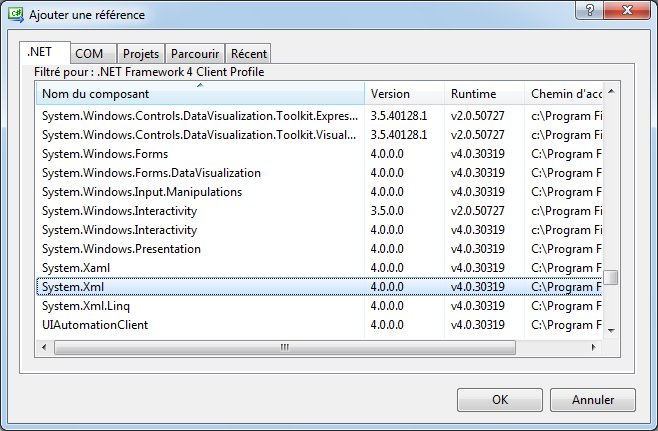Sort list by Version column header
Screen dimensions: 658x431
(x=403, y=94)
